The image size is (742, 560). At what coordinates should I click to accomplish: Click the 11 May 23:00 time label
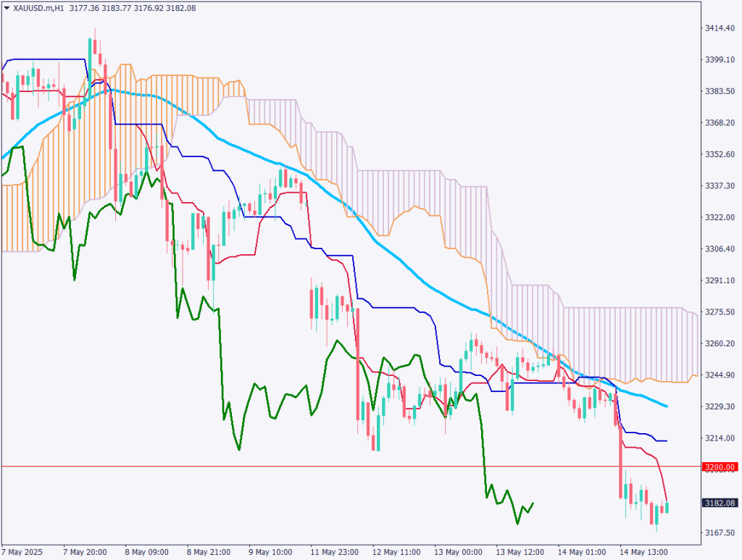[334, 551]
